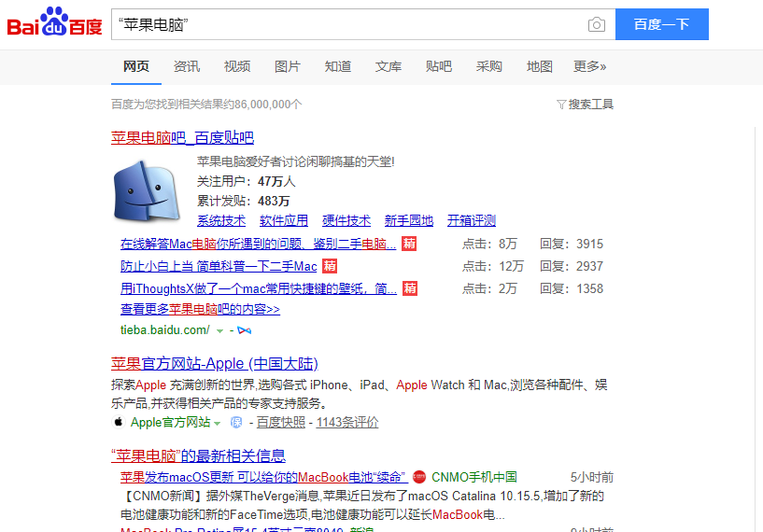Open the 知道 tab
763x532 pixels.
338,66
